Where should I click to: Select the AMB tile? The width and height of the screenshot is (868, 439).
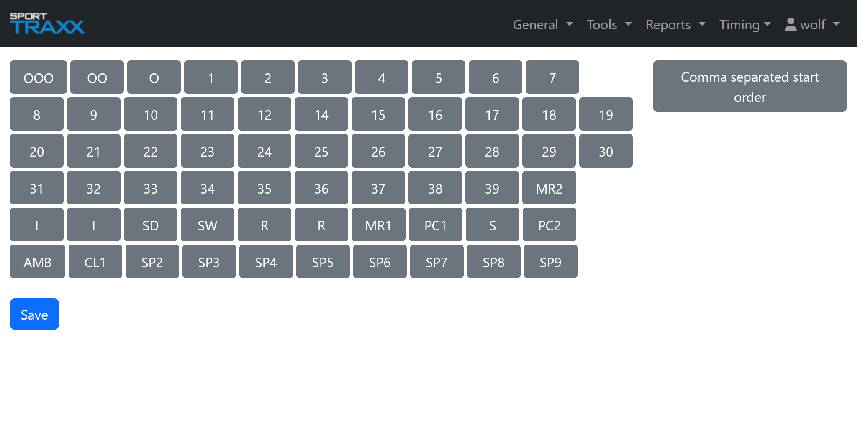(x=37, y=261)
